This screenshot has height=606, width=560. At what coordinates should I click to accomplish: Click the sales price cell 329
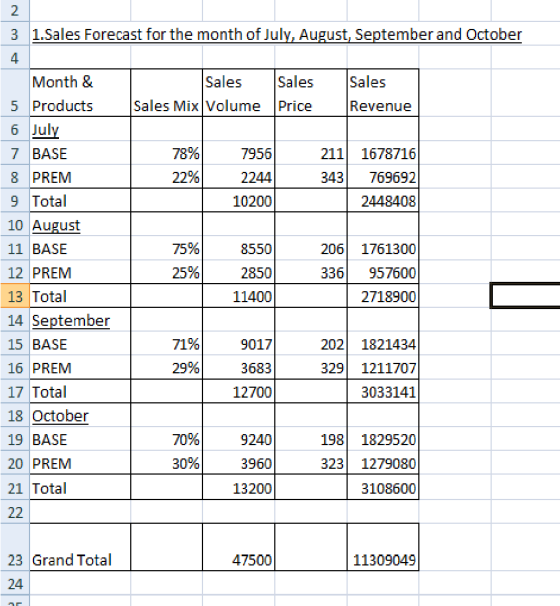pos(311,368)
